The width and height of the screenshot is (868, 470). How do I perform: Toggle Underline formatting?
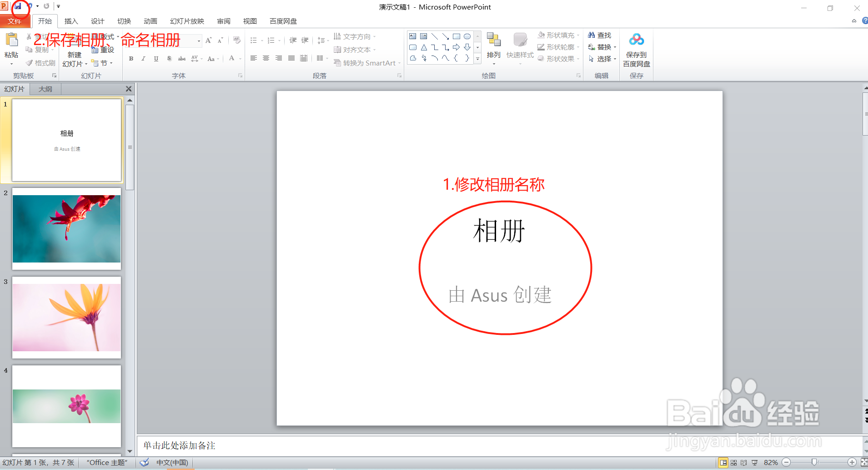click(156, 59)
